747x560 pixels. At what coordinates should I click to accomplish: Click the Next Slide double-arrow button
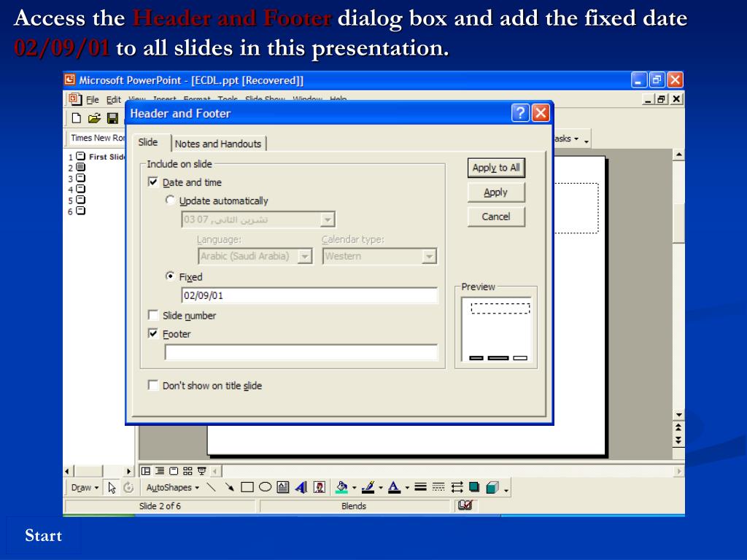(679, 440)
